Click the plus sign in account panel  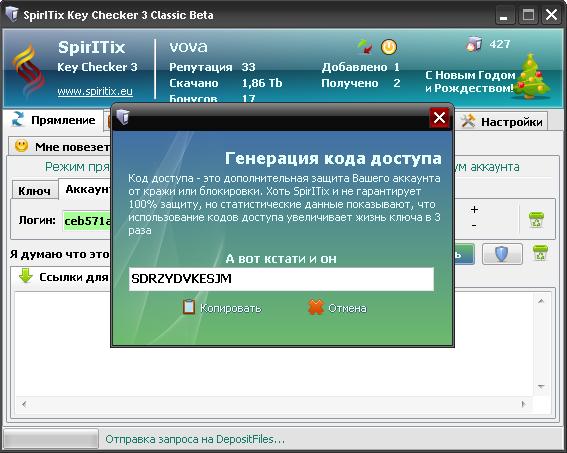coord(474,209)
